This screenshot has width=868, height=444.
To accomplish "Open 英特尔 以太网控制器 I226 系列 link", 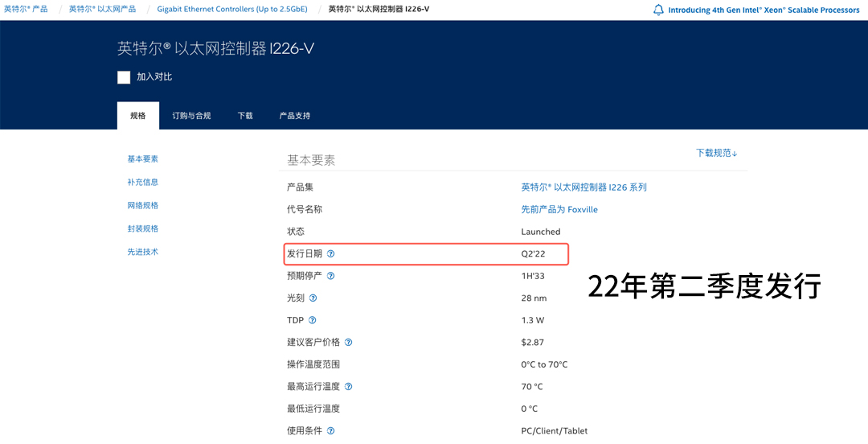I will [583, 187].
